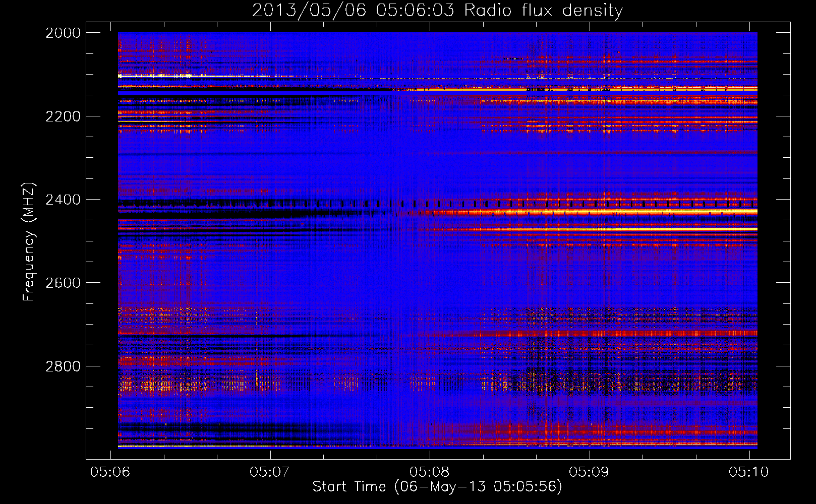Click the 05:08 time tick label
Viewport: 816px width, 504px height.
(430, 472)
